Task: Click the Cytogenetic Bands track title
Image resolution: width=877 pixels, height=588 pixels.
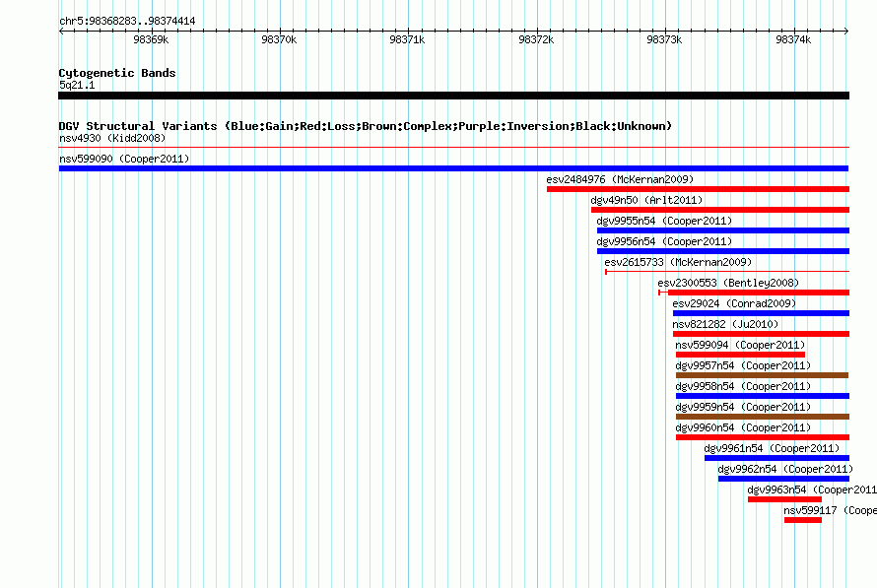Action: [117, 73]
